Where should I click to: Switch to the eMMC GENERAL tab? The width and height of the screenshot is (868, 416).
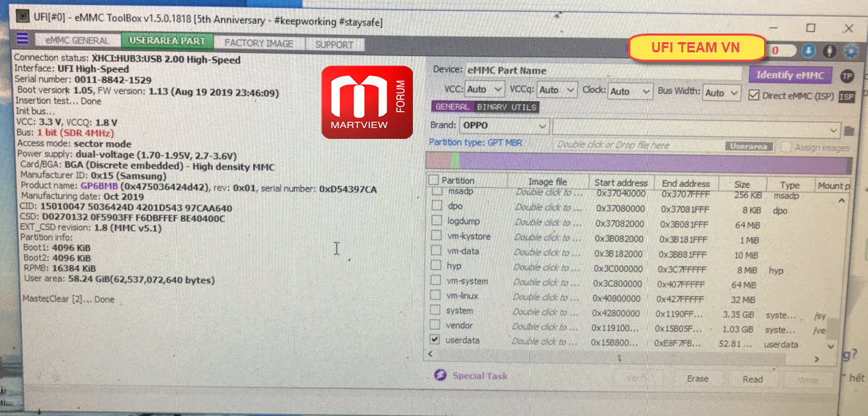[x=78, y=41]
